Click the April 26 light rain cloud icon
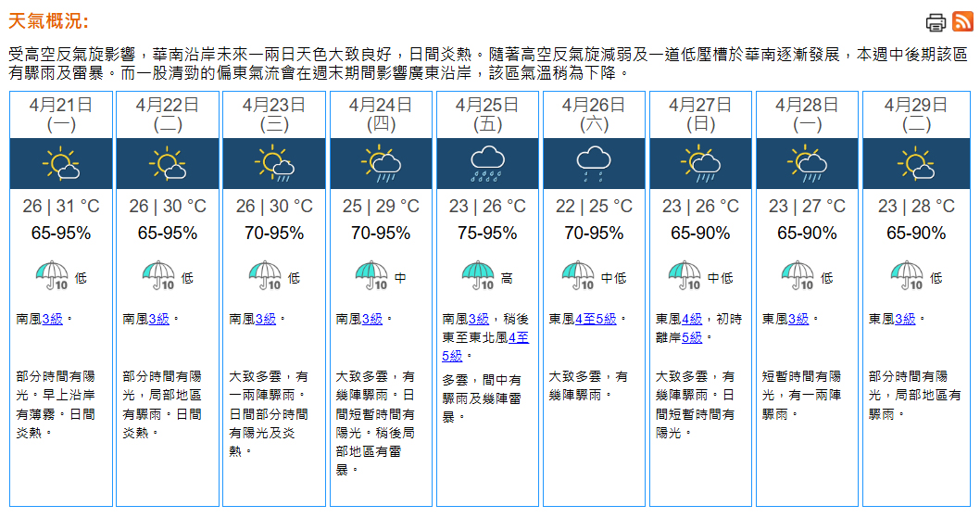This screenshot has width=980, height=518. pos(594,164)
